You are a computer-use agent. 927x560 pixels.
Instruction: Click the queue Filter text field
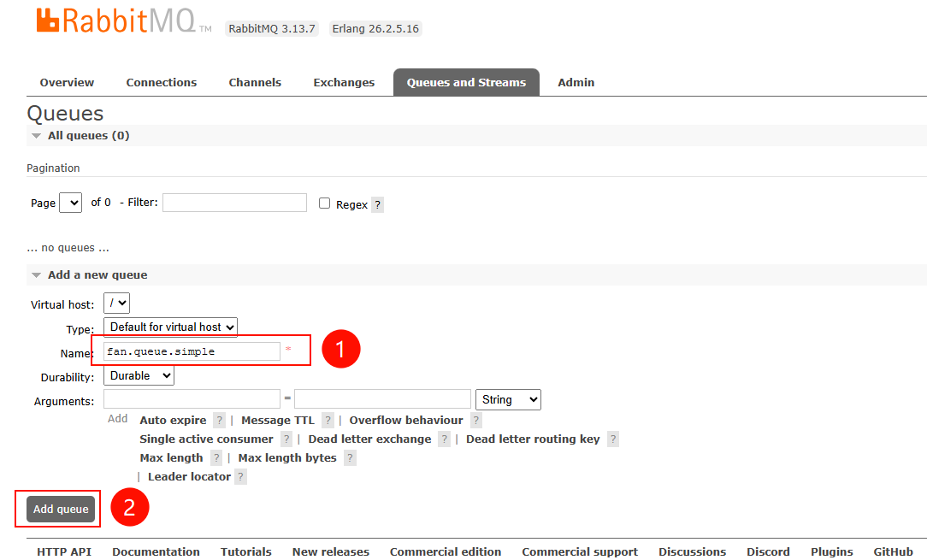tap(234, 203)
